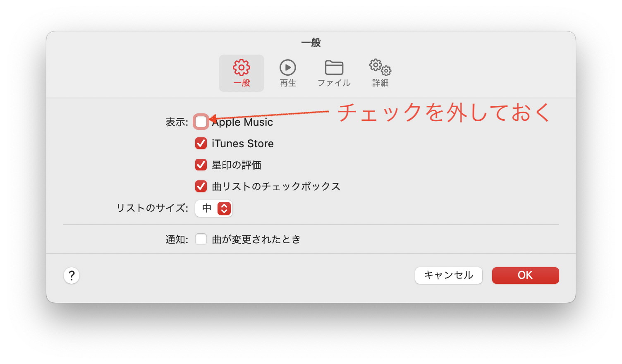Open the リストのサイズ dropdown

pyautogui.click(x=214, y=208)
